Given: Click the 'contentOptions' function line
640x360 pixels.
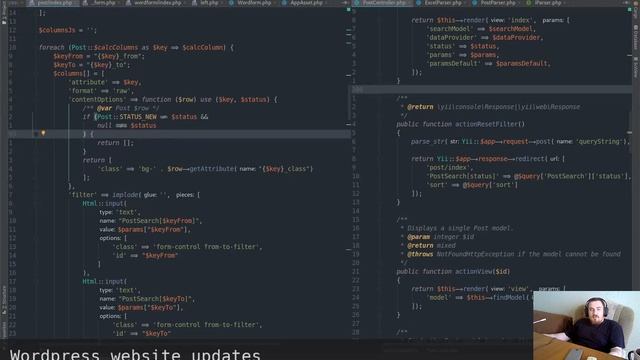Looking at the screenshot, I should pyautogui.click(x=172, y=100).
